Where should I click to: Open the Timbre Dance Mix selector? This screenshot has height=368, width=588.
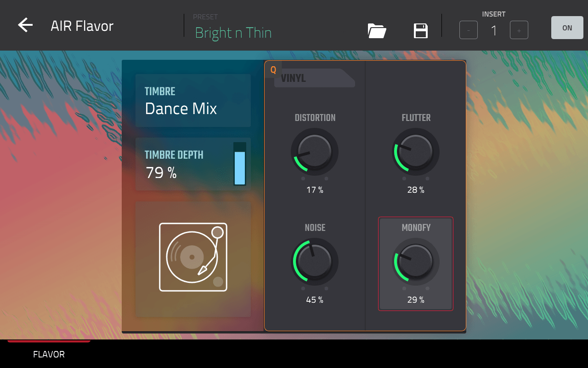pos(193,101)
